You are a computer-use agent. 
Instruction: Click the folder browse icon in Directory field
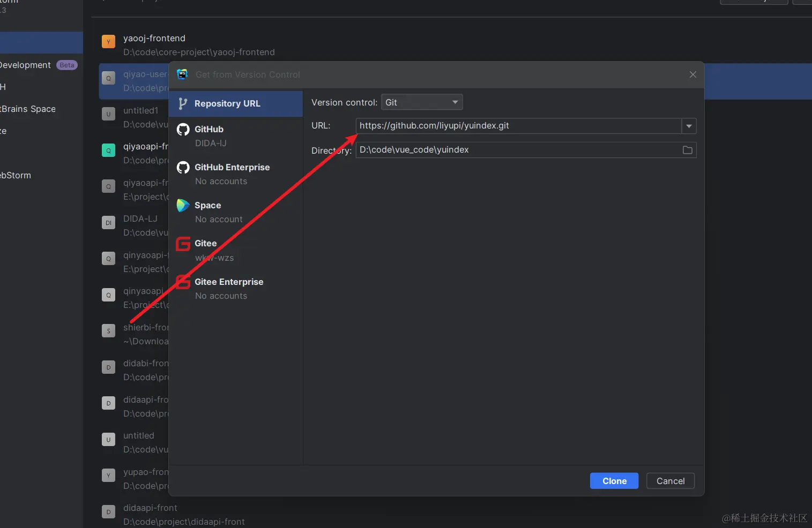688,150
